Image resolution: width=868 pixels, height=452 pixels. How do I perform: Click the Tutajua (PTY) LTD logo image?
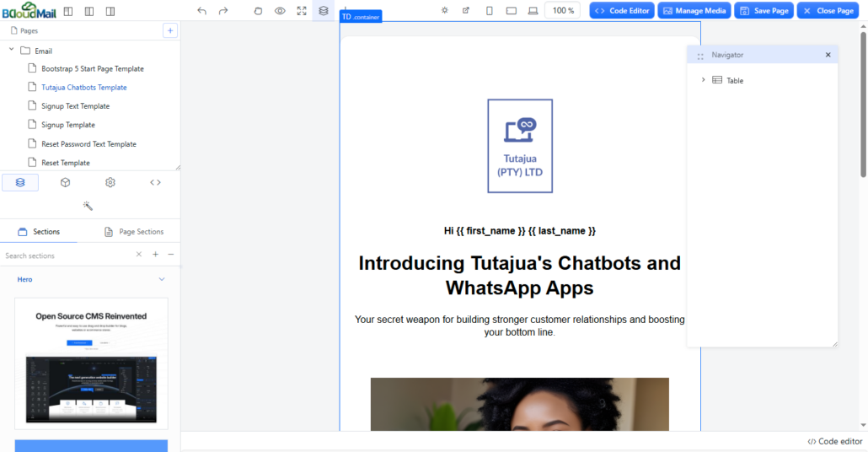click(x=520, y=146)
